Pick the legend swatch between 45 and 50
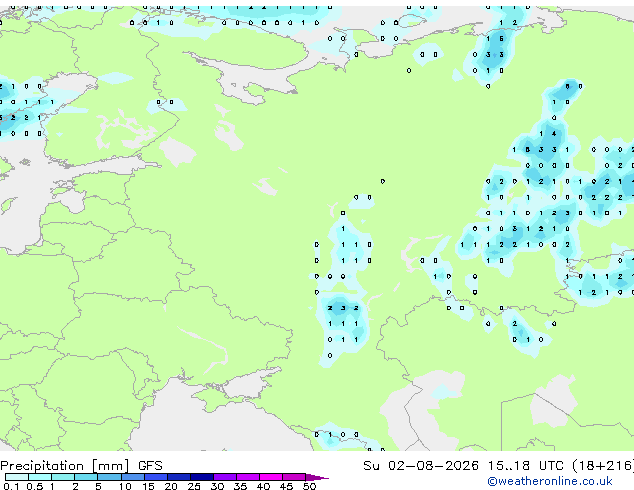The image size is (634, 490). [x=294, y=477]
